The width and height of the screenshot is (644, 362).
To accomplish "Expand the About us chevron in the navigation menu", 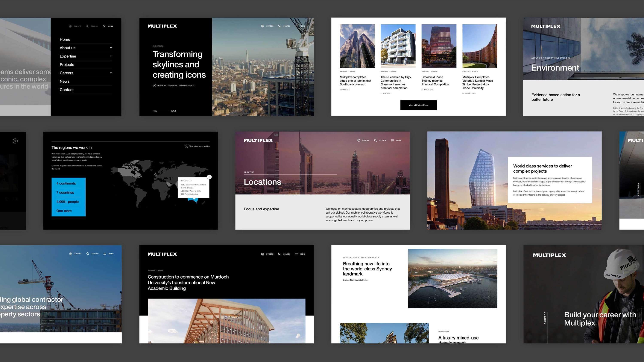I will 111,48.
